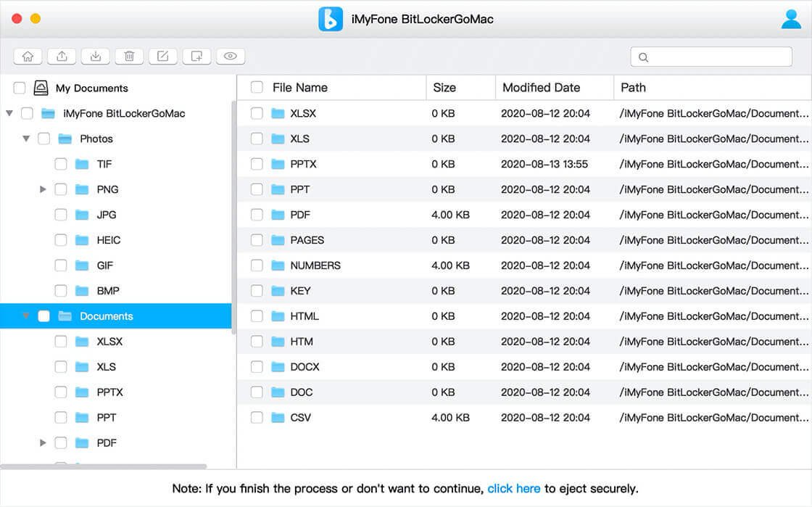Screen dimensions: 812x507
Task: Check the Documents folder checkbox in sidebar
Action: pyautogui.click(x=44, y=316)
